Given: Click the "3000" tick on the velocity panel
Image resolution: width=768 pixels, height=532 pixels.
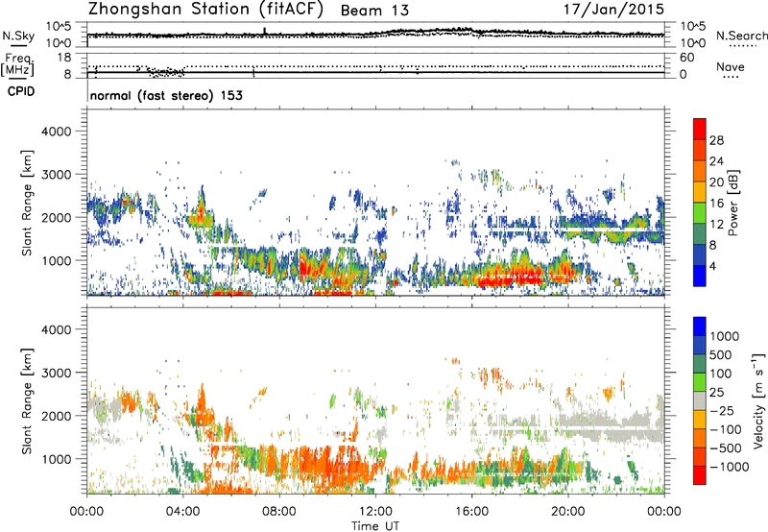Looking at the screenshot, I should [x=56, y=373].
